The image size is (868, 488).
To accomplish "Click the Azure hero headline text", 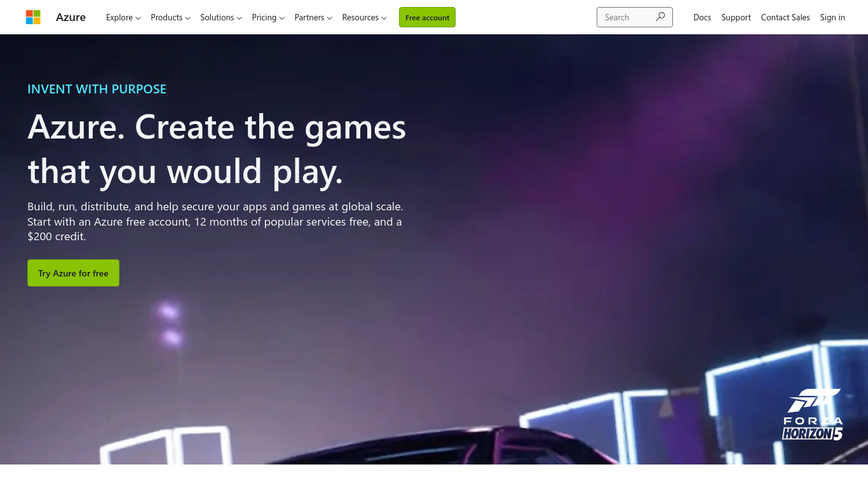I will pyautogui.click(x=217, y=149).
